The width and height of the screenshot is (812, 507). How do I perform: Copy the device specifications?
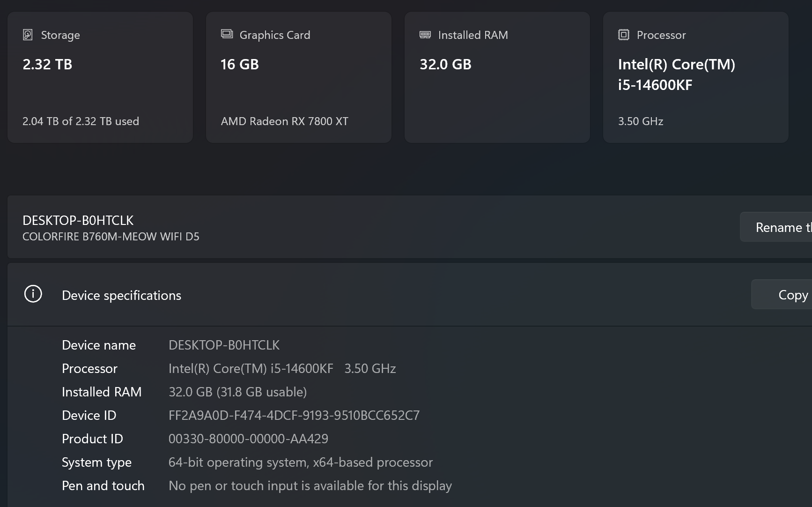pos(792,295)
